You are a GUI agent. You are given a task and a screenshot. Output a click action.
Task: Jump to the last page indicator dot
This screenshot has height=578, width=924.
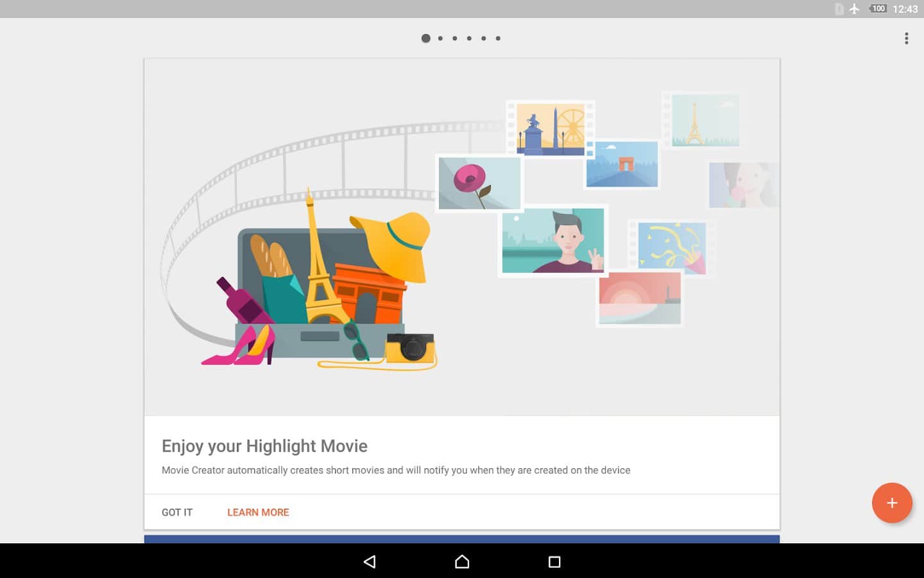click(498, 39)
